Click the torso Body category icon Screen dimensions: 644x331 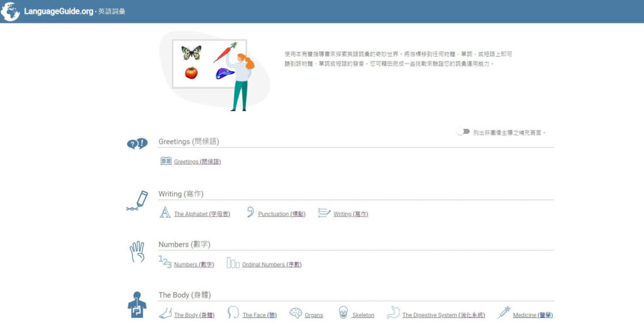(136, 305)
